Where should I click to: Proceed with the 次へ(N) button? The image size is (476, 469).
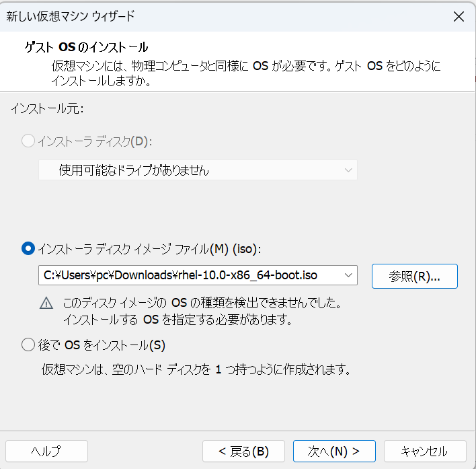click(x=333, y=451)
